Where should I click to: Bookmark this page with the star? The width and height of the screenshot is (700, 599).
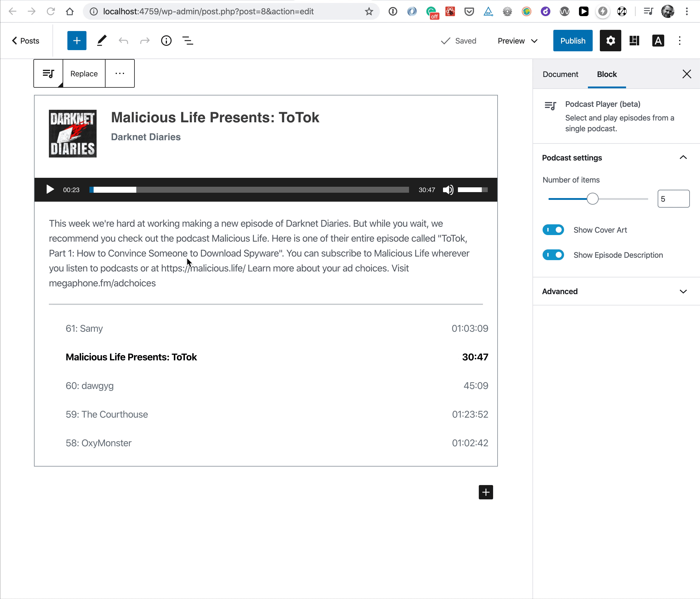(369, 12)
